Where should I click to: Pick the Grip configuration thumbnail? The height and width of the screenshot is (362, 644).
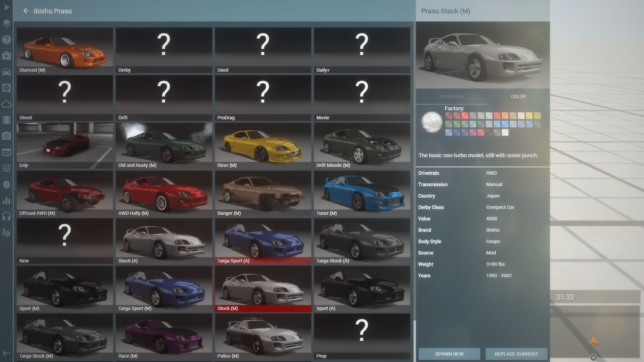click(65, 145)
